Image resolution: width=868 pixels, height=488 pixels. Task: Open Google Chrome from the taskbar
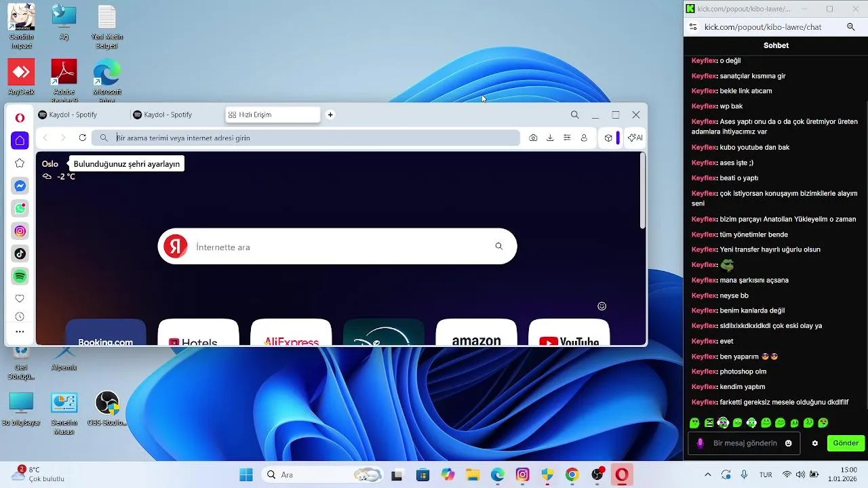coord(572,474)
